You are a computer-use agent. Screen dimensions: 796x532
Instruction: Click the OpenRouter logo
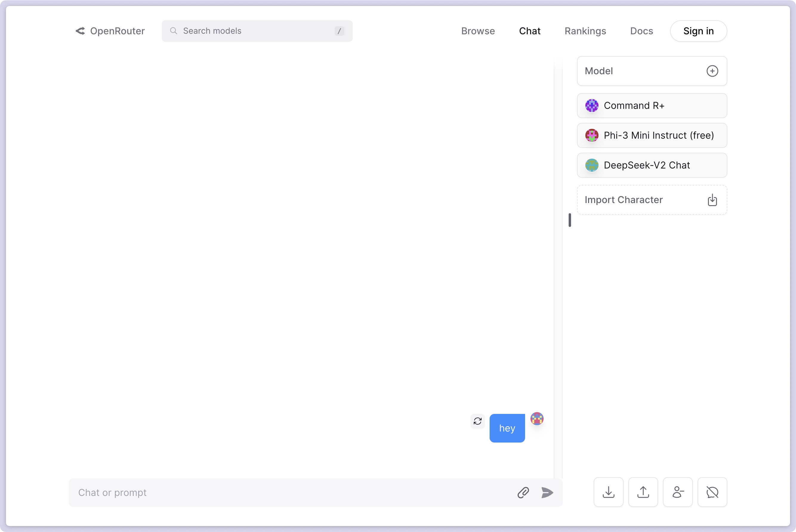(x=110, y=31)
